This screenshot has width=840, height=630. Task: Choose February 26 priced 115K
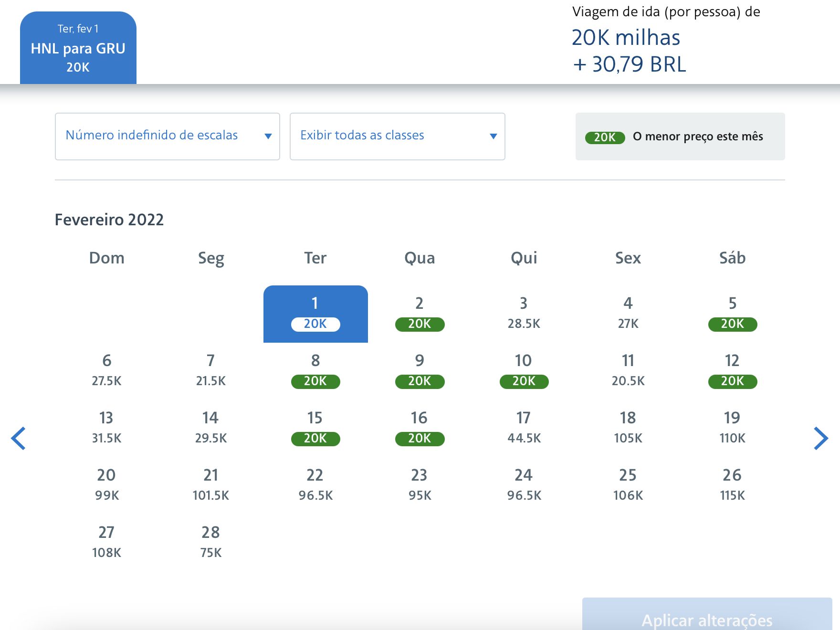pyautogui.click(x=733, y=486)
